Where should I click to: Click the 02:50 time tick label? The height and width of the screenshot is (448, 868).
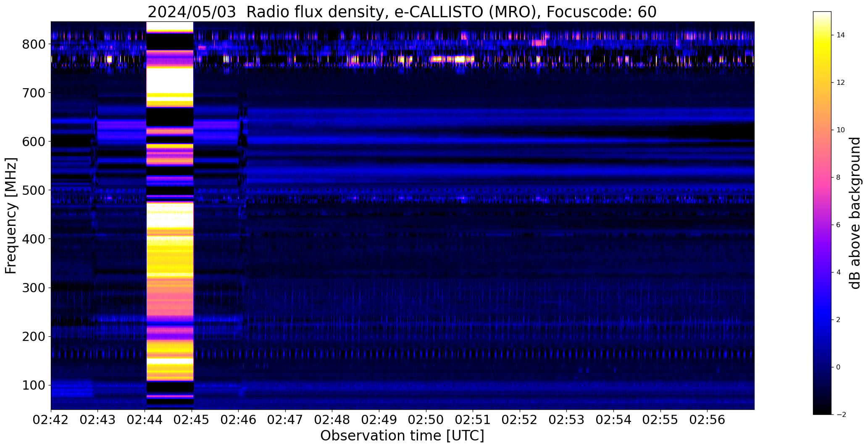tap(426, 420)
